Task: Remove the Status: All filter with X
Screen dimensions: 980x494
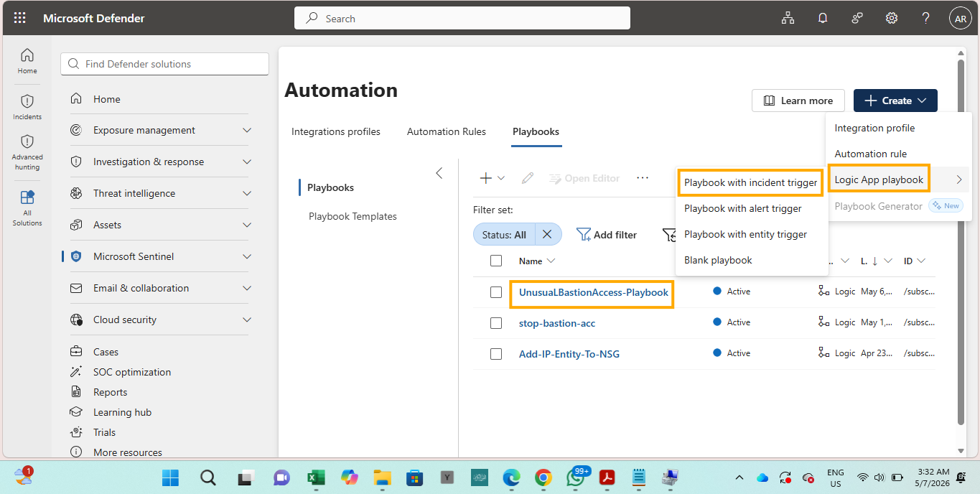Action: [547, 235]
